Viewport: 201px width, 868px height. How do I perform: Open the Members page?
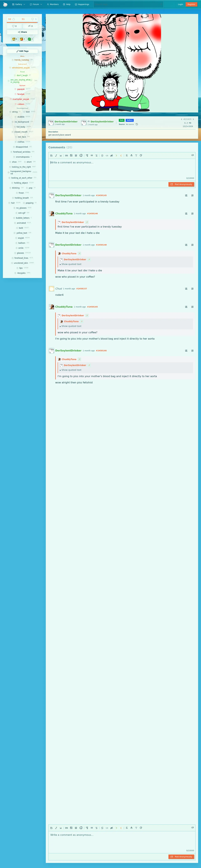point(53,4)
